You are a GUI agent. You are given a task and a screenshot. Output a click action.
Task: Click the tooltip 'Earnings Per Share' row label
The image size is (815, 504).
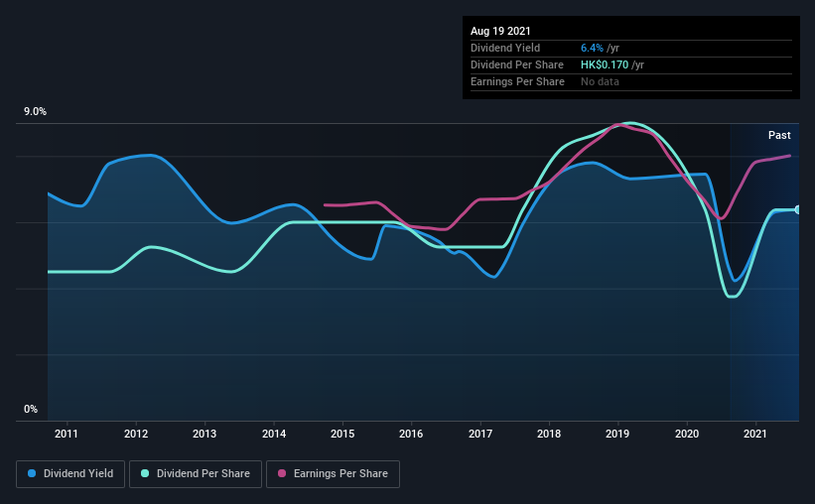(518, 81)
